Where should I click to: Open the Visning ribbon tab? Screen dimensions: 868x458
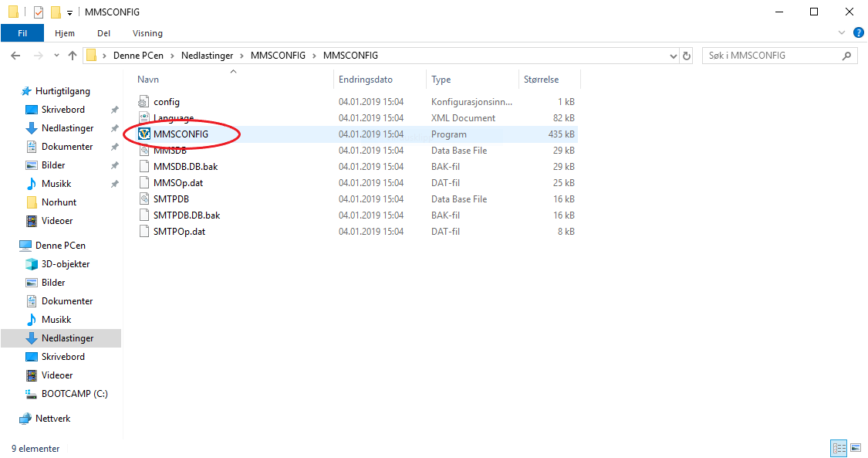[147, 33]
